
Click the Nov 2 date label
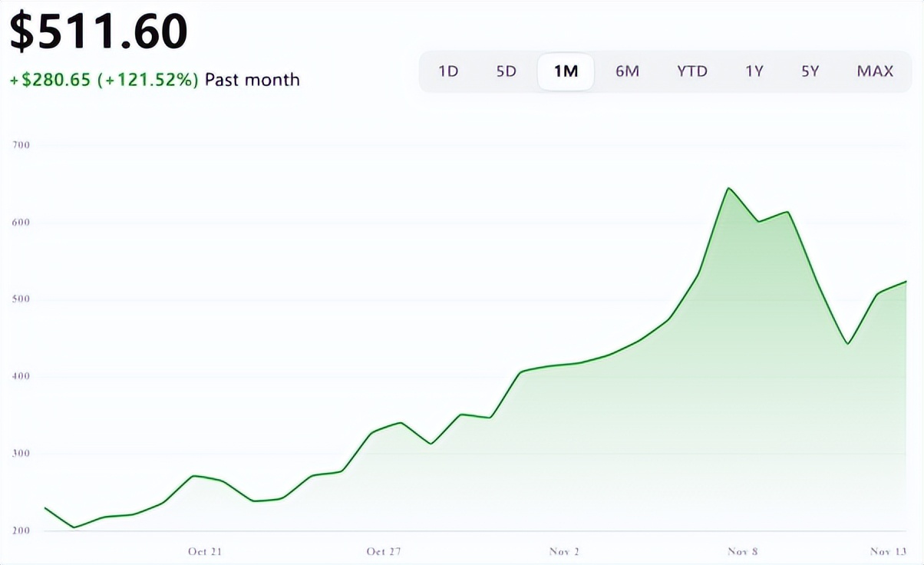(565, 551)
